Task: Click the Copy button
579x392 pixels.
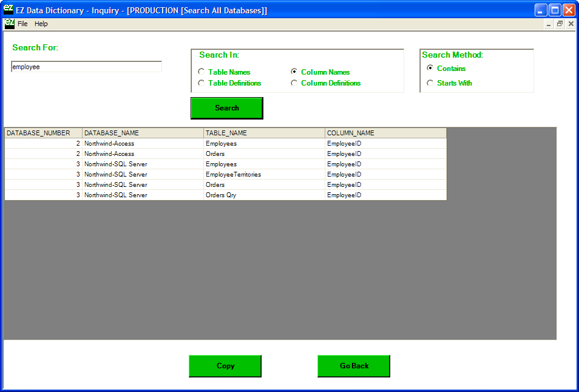Action: click(225, 366)
